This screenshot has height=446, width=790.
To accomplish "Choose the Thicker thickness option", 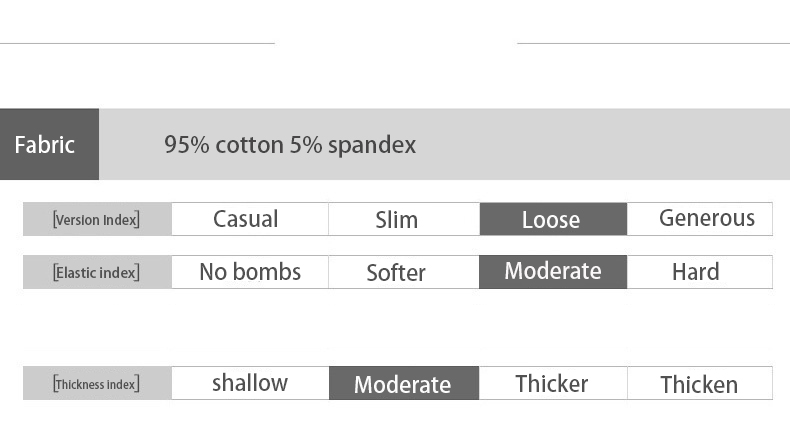I will (553, 384).
